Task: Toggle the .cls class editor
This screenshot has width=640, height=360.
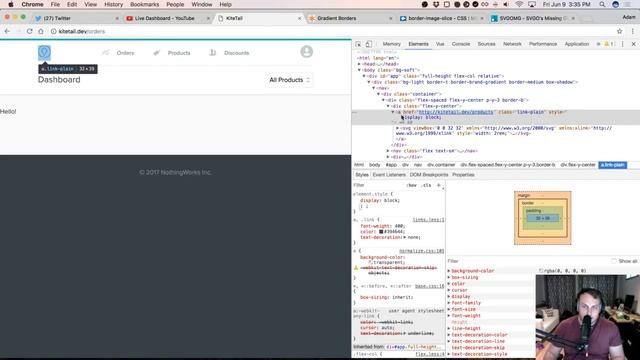Action: (426, 185)
